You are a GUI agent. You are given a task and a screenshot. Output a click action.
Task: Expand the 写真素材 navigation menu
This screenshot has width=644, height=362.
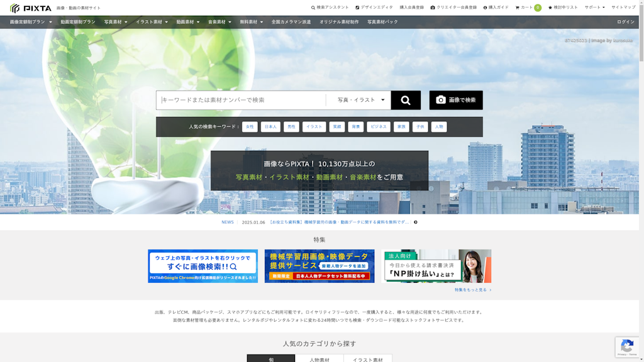coord(116,22)
